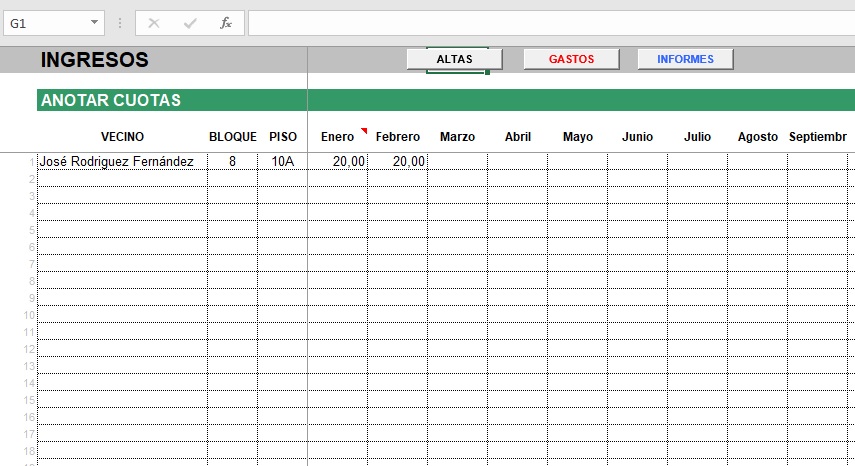The image size is (855, 466).
Task: Click the Enero header with comment marker
Action: (x=338, y=137)
